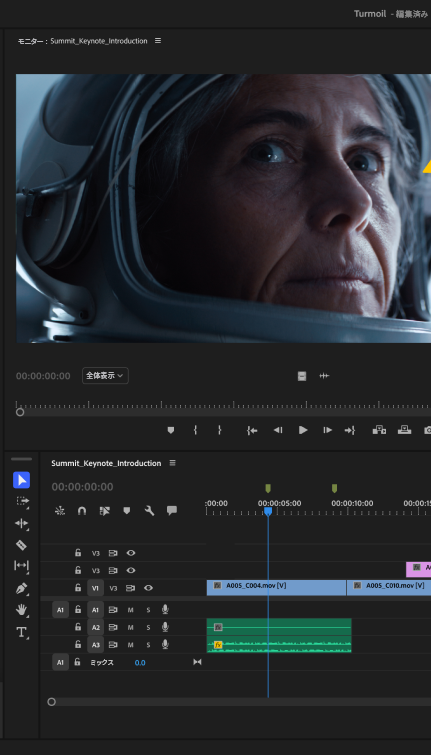Mute audio track A1
Viewport: 431px width, 755px height.
[x=130, y=610]
